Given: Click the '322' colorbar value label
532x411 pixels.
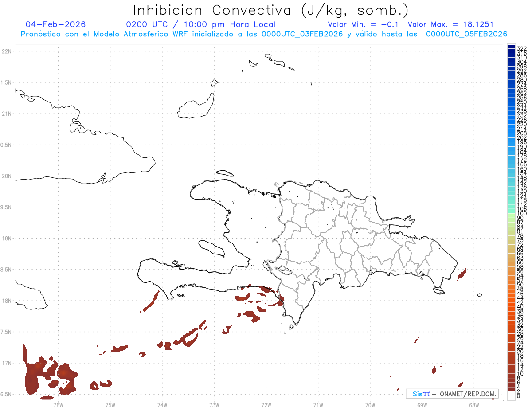Looking at the screenshot, I should [522, 48].
